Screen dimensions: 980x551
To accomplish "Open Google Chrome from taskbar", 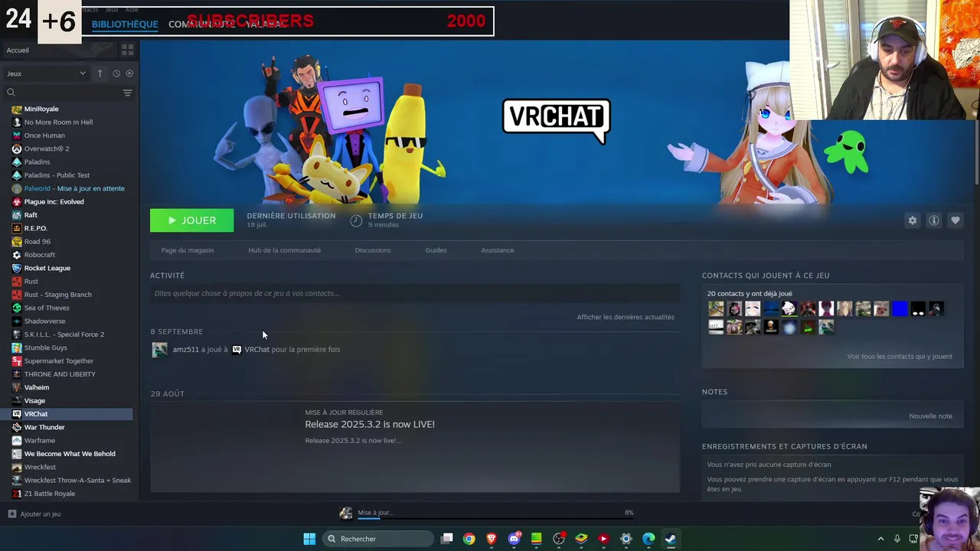I will (x=469, y=539).
